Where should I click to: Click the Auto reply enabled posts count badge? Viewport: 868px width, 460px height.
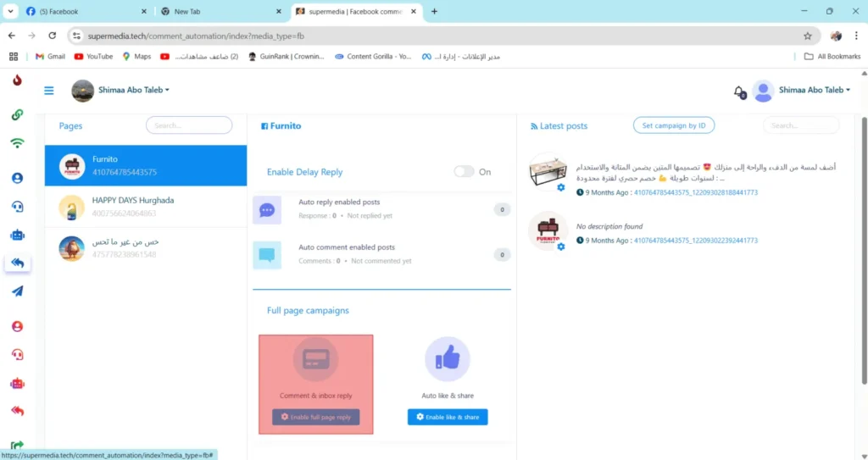click(x=502, y=210)
